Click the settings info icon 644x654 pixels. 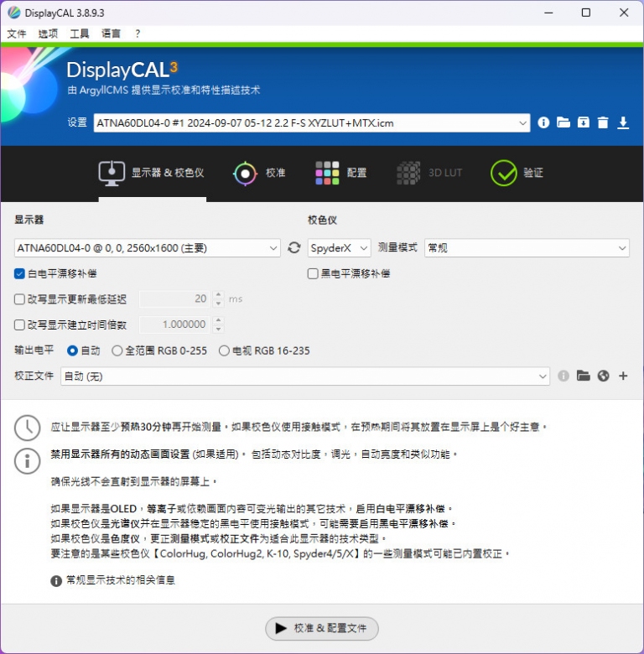tap(543, 122)
